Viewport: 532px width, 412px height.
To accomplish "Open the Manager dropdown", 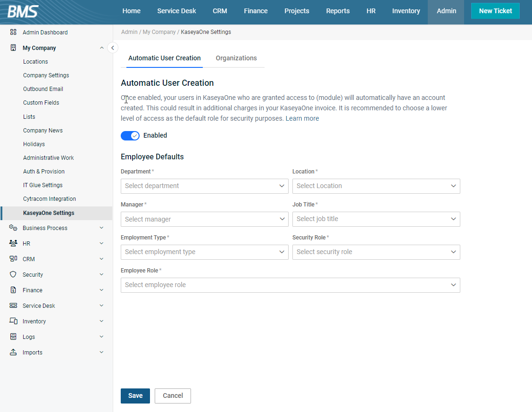I will [x=205, y=219].
